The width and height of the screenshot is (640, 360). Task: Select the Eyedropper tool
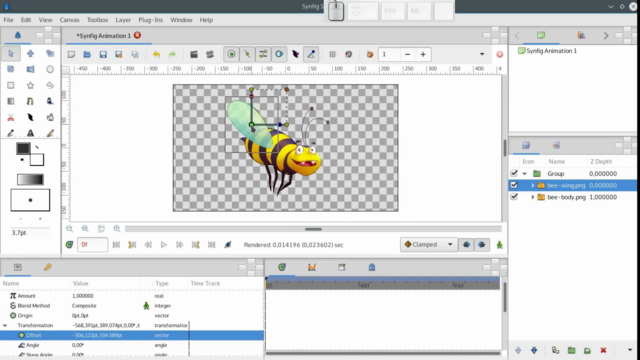tap(11, 133)
